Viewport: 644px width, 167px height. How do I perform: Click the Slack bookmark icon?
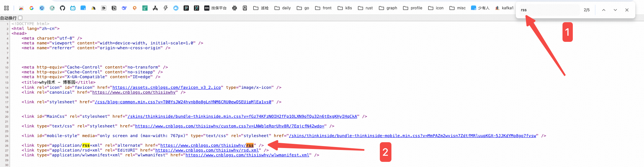point(235,8)
